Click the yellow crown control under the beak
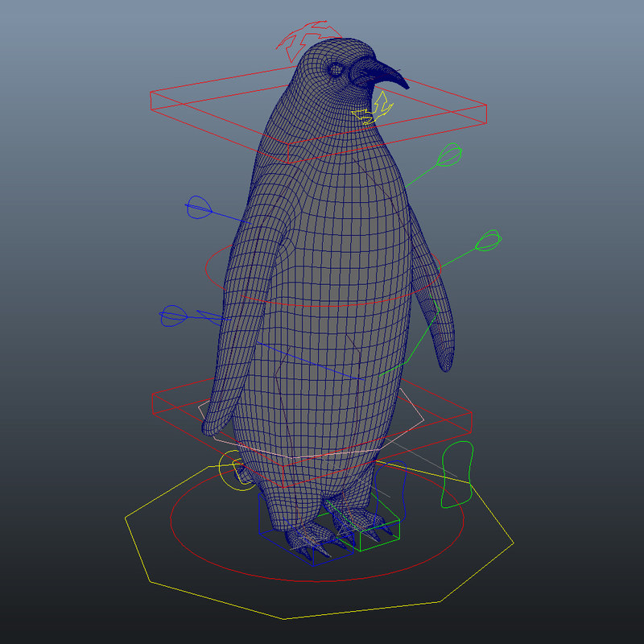Screen dimensions: 644x644 click(x=372, y=109)
